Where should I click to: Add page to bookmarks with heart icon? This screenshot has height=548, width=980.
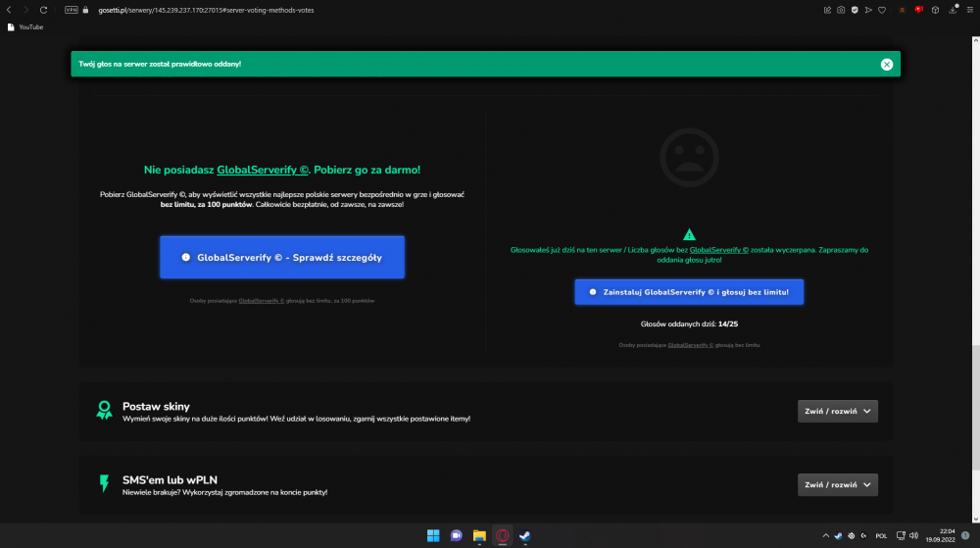click(x=882, y=10)
